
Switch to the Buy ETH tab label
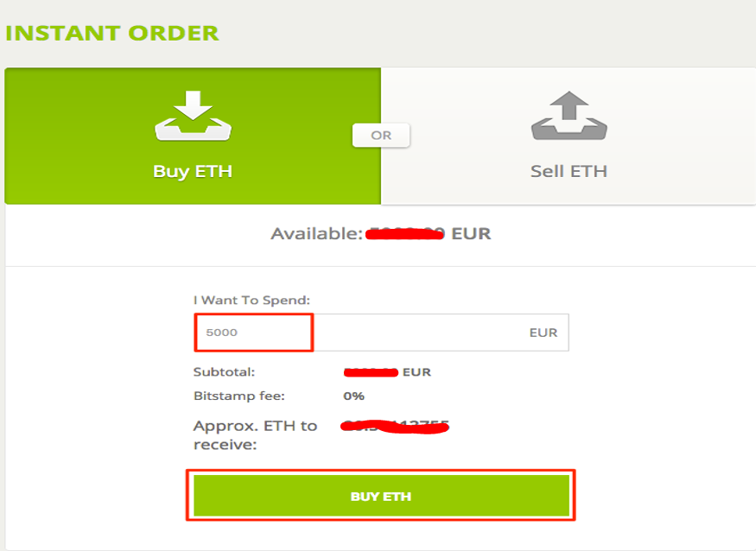coord(193,172)
